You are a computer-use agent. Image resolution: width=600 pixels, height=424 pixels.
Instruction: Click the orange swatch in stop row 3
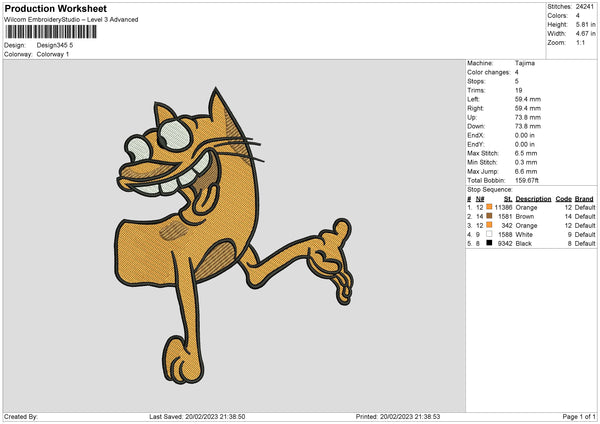click(489, 225)
